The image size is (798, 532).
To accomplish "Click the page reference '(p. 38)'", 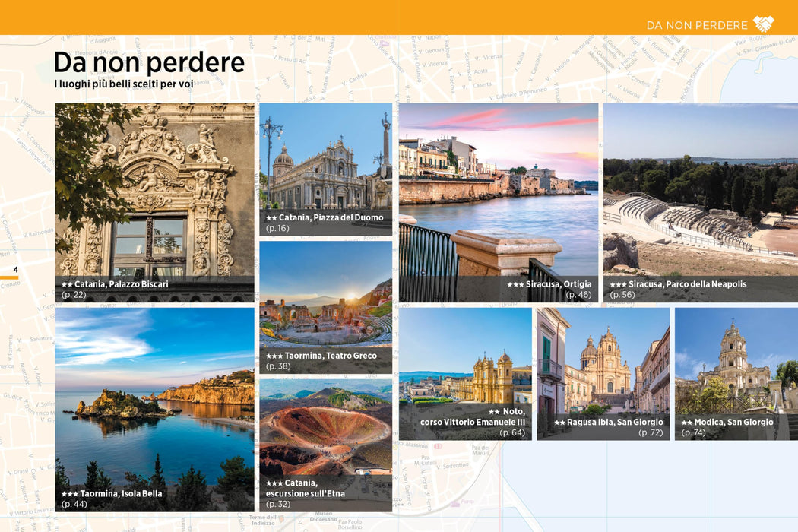I will click(278, 366).
